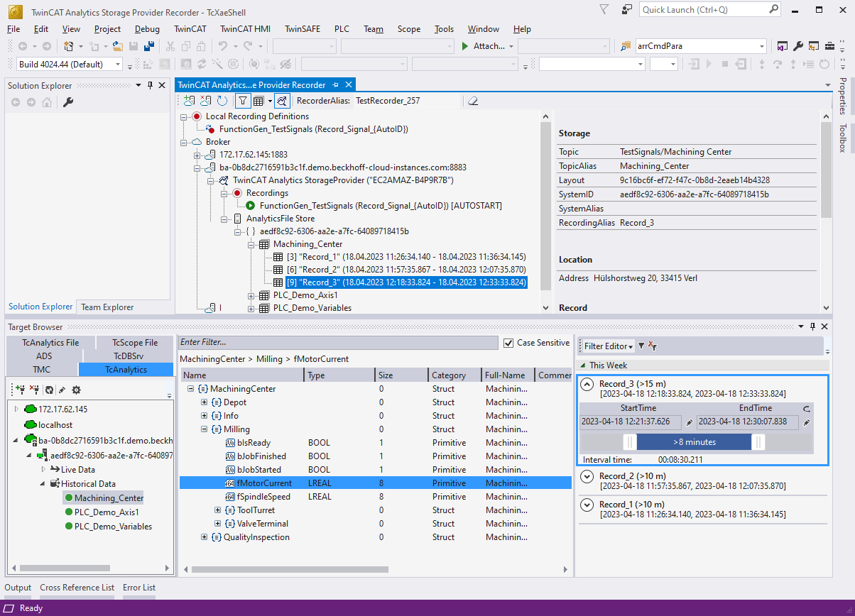Open the TwinCAT menu

pyautogui.click(x=190, y=29)
